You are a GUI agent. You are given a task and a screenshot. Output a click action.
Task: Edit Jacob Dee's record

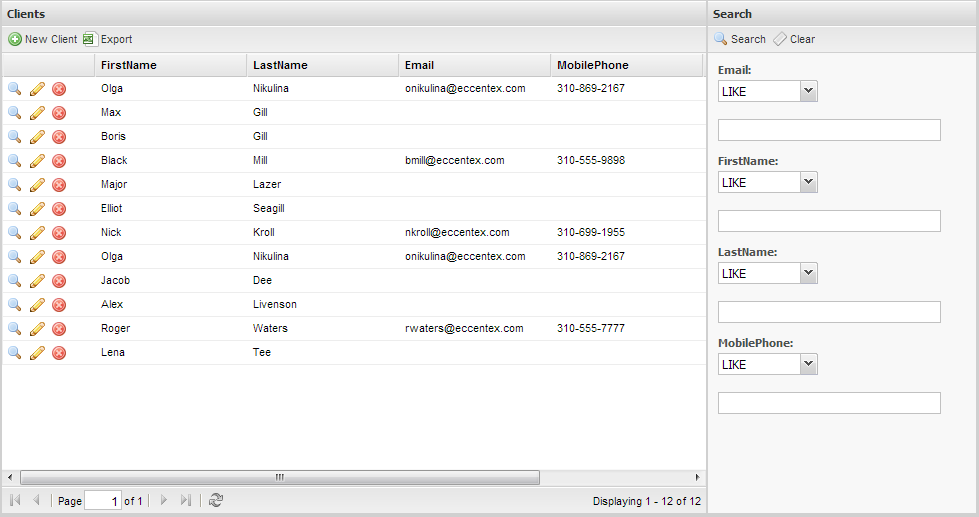point(37,281)
